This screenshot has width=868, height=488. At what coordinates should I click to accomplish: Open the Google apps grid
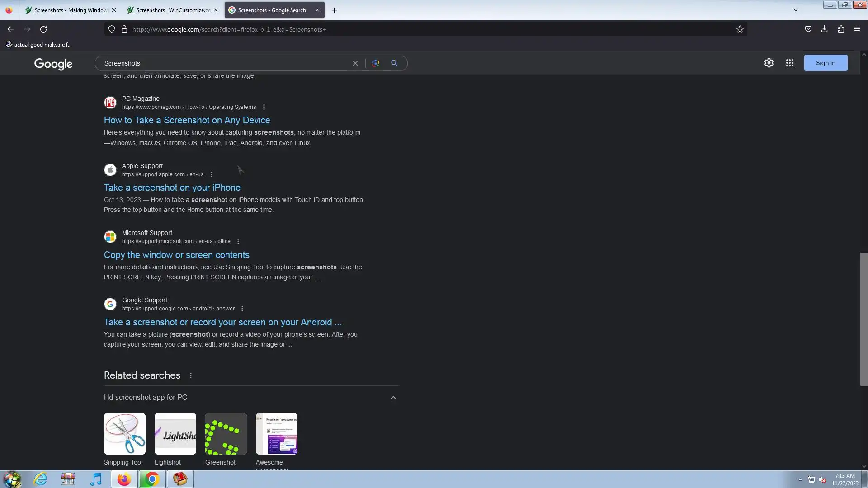point(789,63)
